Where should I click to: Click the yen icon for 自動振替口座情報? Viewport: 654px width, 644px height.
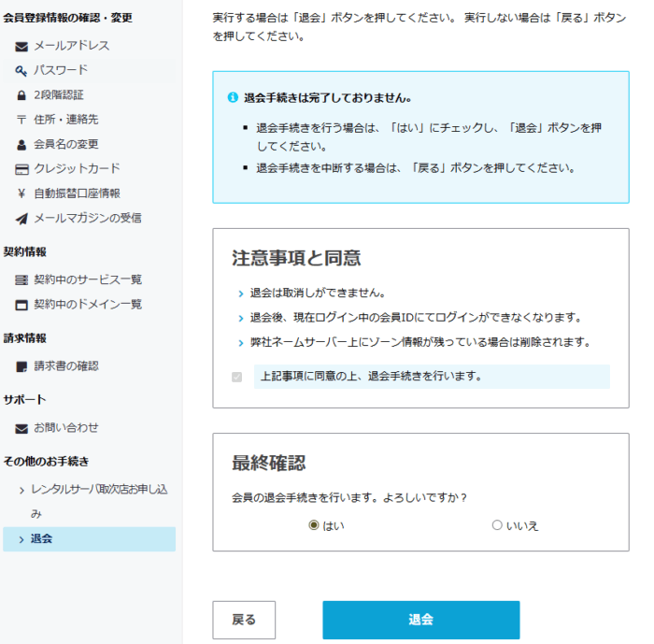pyautogui.click(x=21, y=193)
